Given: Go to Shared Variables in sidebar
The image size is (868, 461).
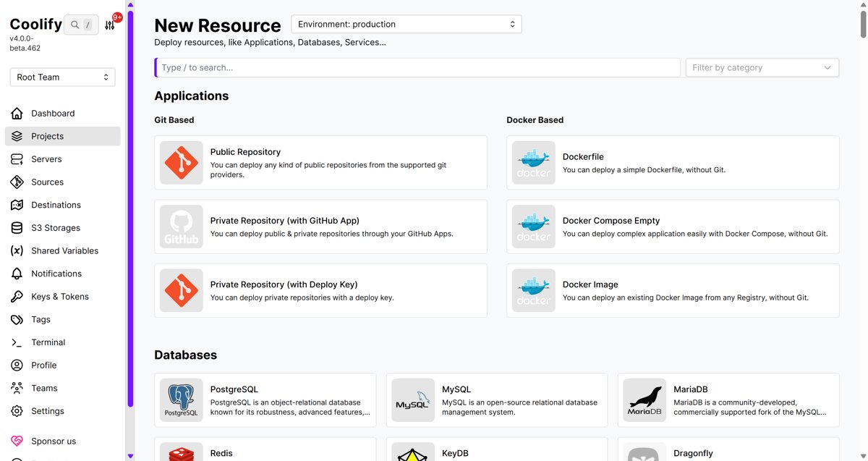Looking at the screenshot, I should coord(64,251).
